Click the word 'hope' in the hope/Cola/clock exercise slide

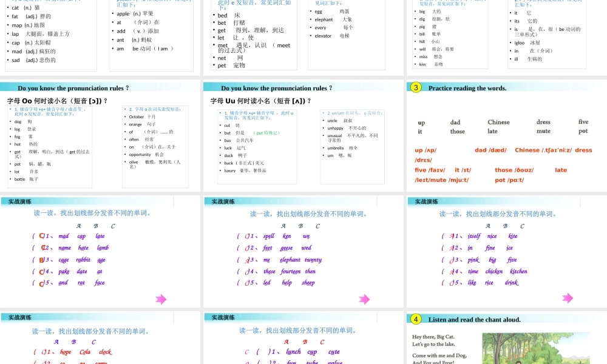coord(66,352)
